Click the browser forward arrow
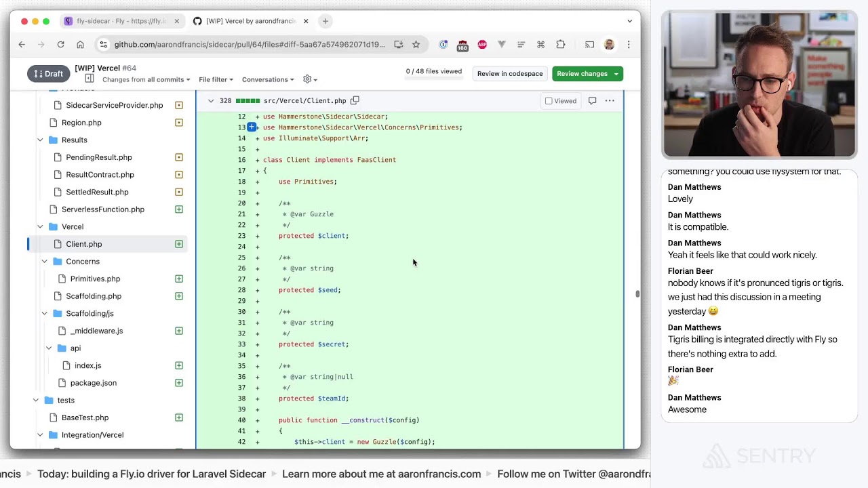 coord(41,44)
